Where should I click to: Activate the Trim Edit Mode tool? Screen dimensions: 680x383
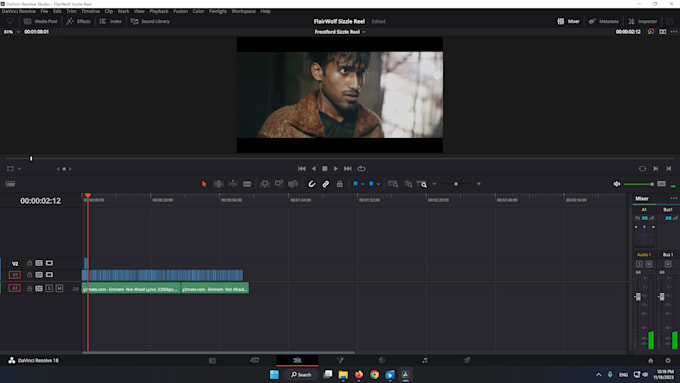point(219,184)
